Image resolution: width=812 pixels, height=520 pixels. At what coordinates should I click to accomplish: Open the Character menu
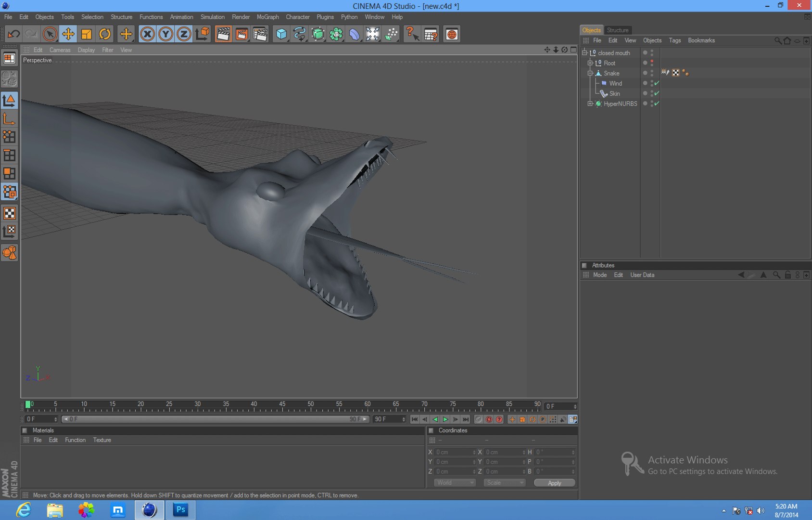[297, 17]
